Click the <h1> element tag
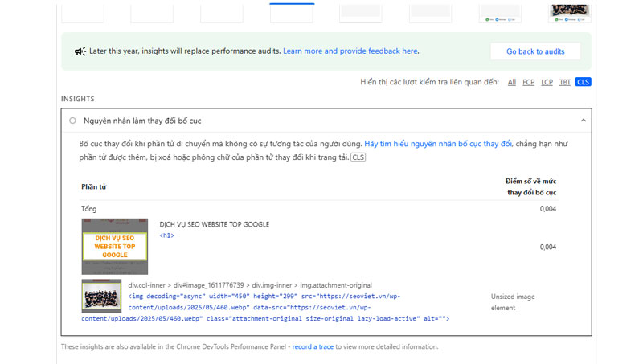This screenshot has width=643, height=364. 166,235
